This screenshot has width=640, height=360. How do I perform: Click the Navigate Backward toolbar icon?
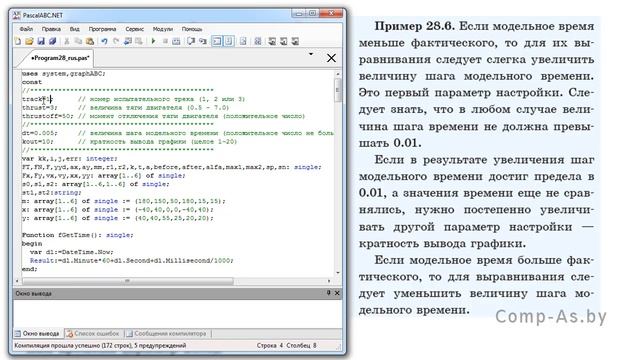point(128,41)
